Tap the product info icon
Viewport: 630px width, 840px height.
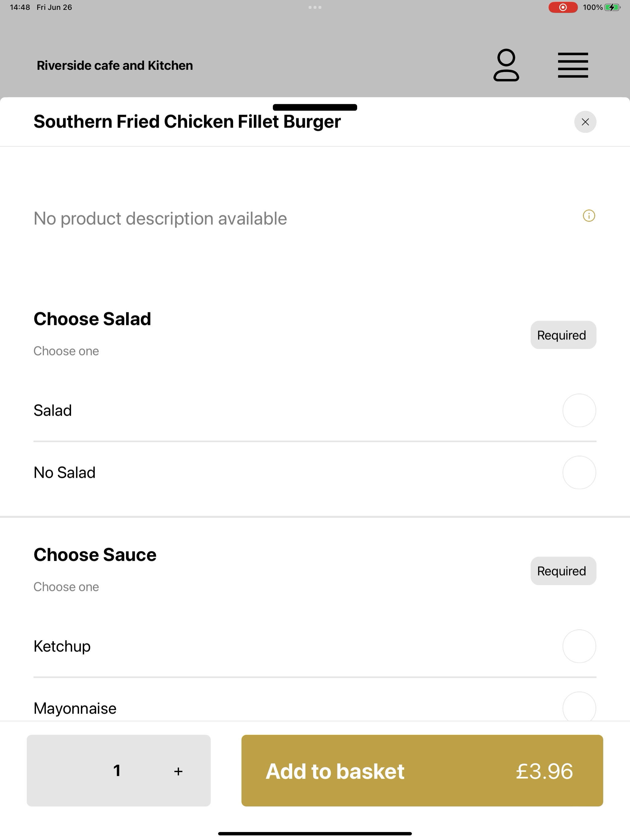[588, 216]
